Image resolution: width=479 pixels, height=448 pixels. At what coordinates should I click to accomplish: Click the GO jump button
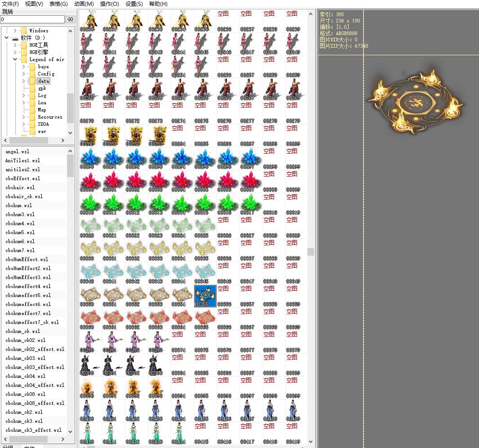point(70,19)
